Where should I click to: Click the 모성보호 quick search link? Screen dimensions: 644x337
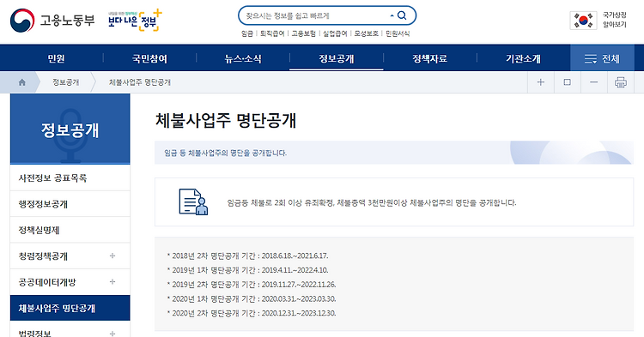click(x=367, y=33)
